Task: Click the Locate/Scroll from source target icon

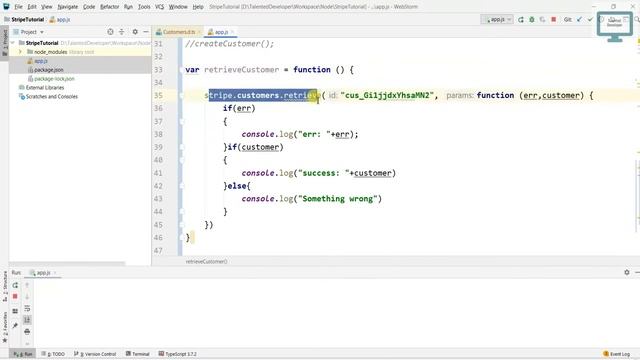Action: click(x=110, y=32)
